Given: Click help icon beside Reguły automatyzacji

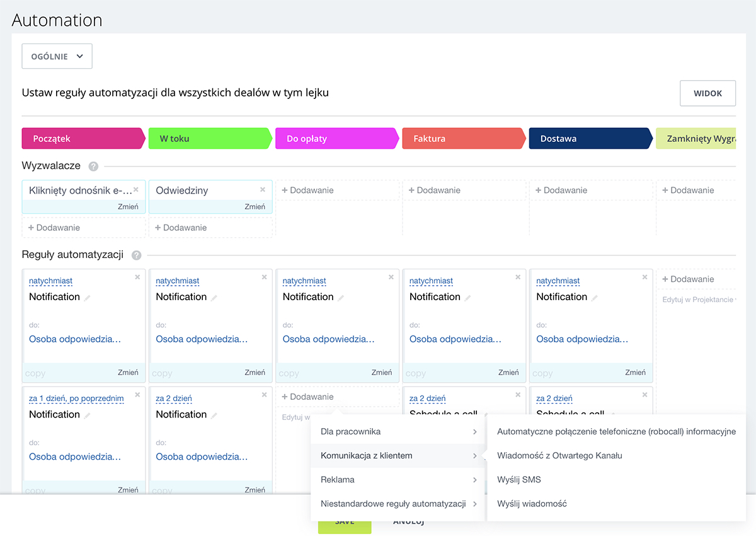Looking at the screenshot, I should tap(136, 255).
